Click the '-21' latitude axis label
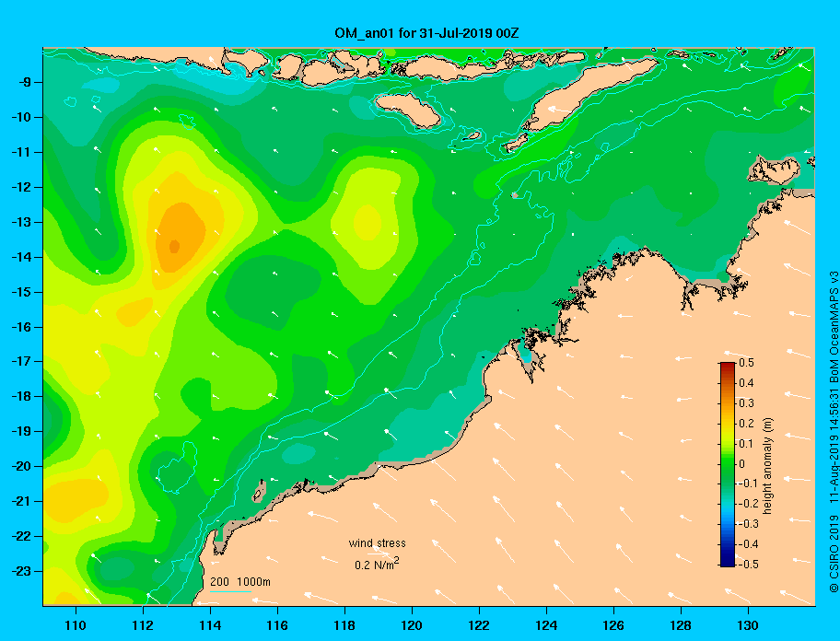The image size is (840, 641). (x=21, y=502)
